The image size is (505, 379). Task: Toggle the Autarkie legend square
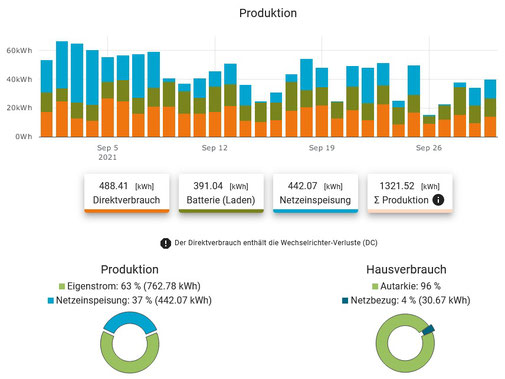(x=375, y=286)
